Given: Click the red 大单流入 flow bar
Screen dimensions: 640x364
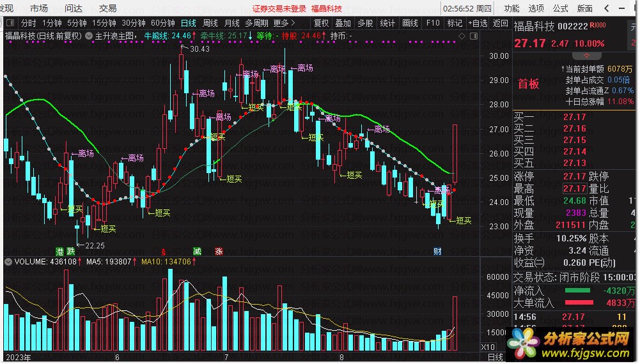Looking at the screenshot, I should click(579, 303).
